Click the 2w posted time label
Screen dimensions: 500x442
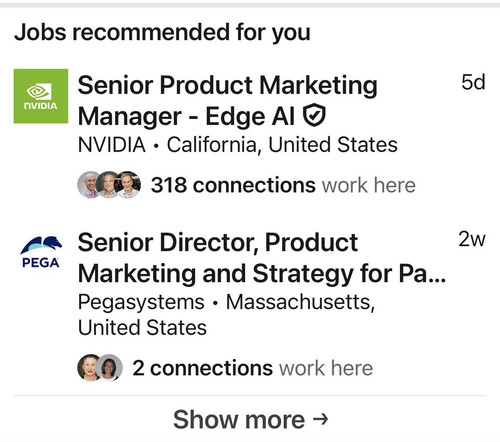(472, 239)
